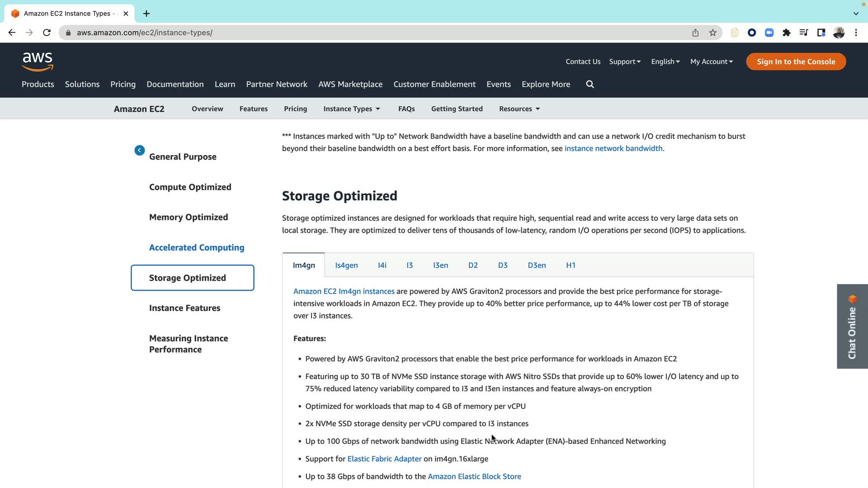This screenshot has height=488, width=868.
Task: Click the address bar URL field
Action: pos(362,33)
